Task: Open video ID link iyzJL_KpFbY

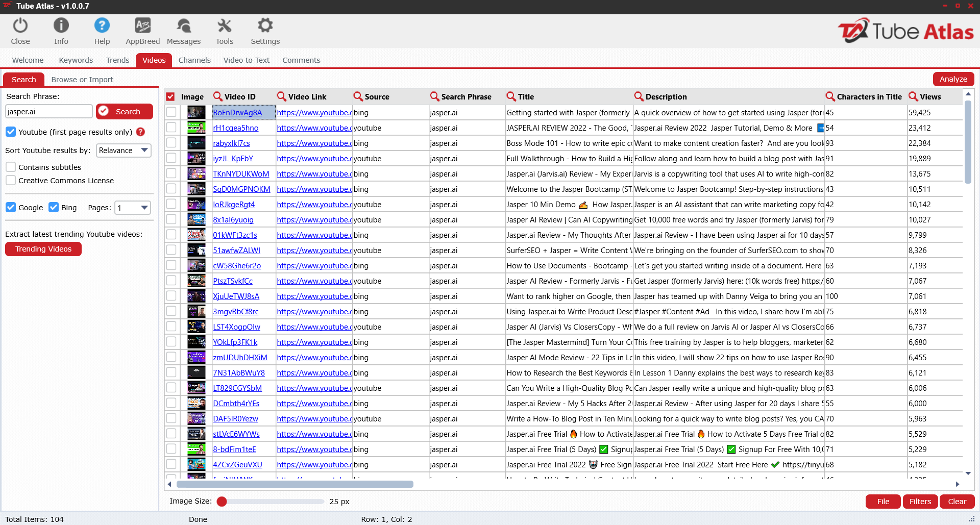Action: point(233,159)
